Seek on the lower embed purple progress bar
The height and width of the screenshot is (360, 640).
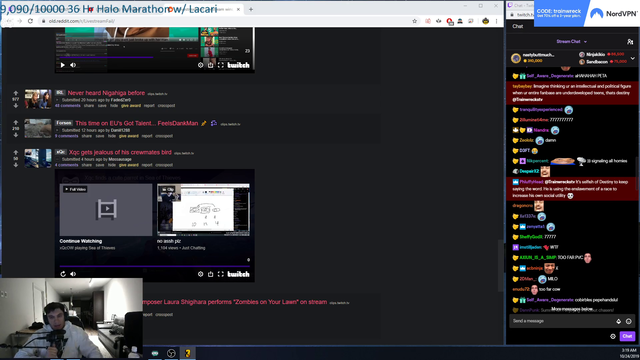[155, 266]
